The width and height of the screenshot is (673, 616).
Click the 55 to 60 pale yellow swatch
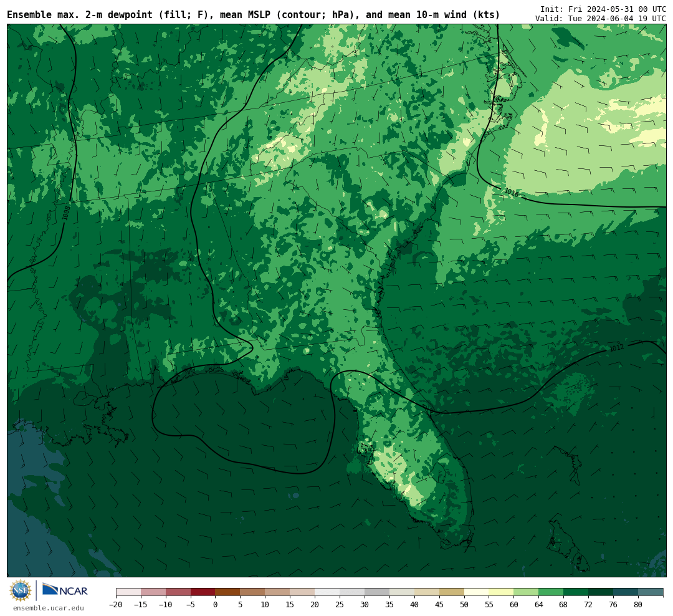(502, 592)
